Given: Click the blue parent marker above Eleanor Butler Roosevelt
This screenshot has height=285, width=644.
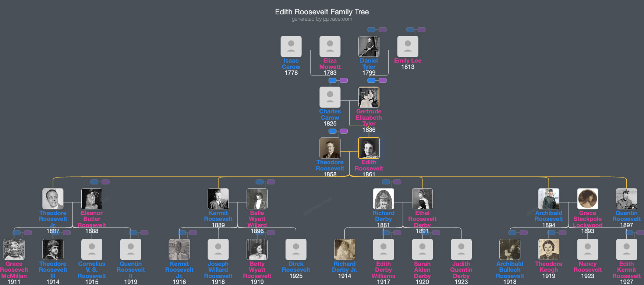Looking at the screenshot, I should coord(94,182).
